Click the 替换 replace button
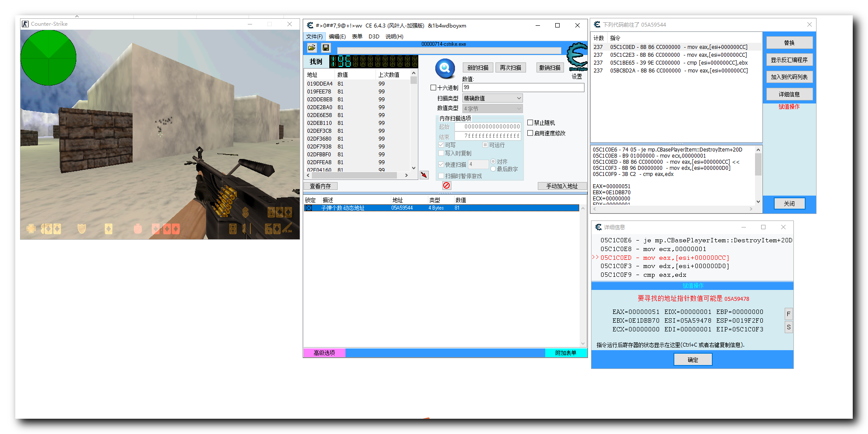 789,43
